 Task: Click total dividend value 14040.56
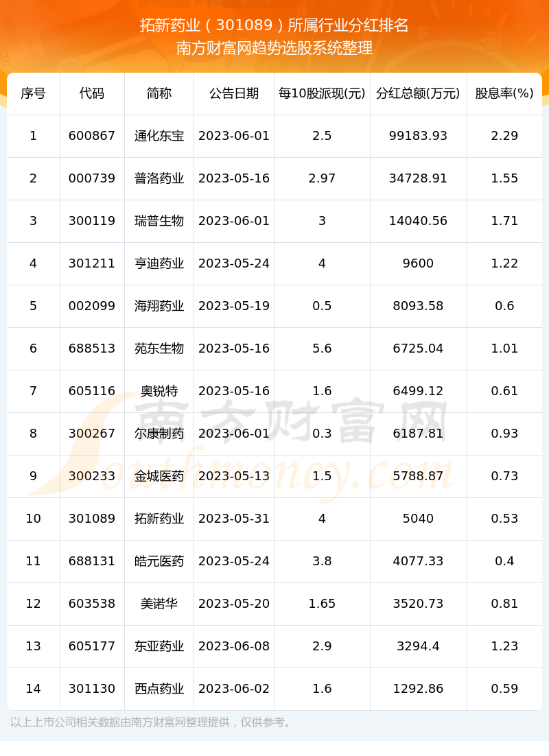click(418, 221)
